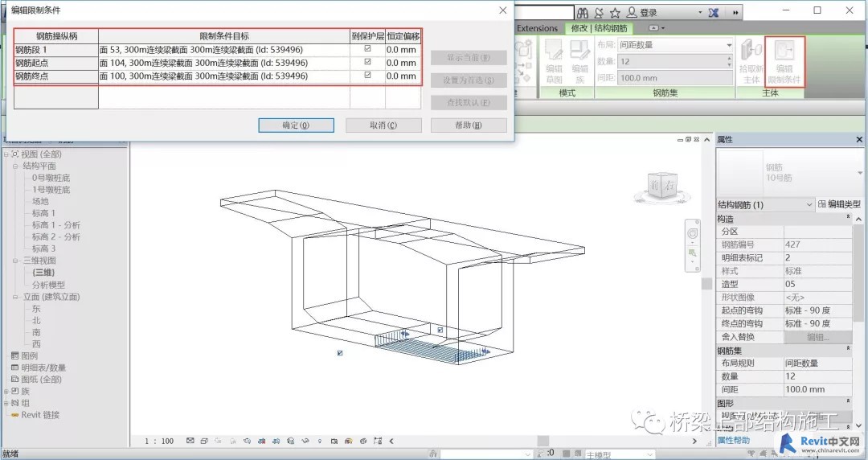Viewport: 868px width, 460px height.
Task: Collapse the 结构平面 tree node
Action: [x=15, y=166]
